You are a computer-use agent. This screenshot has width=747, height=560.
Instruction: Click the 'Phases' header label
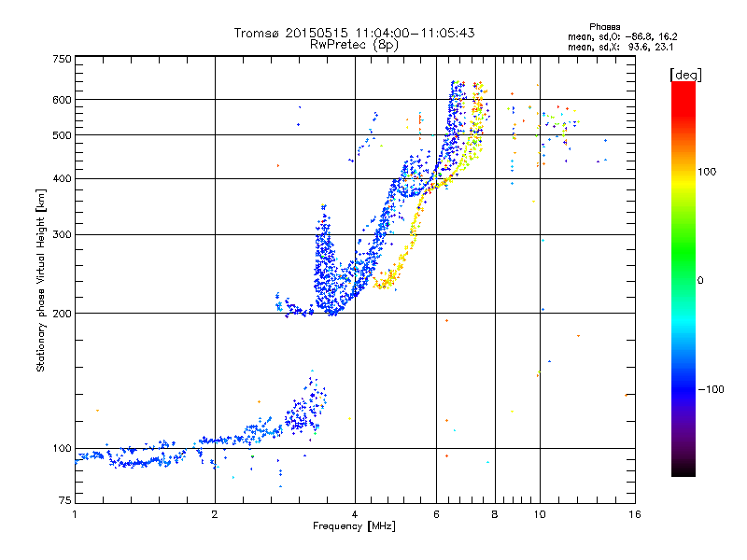604,27
